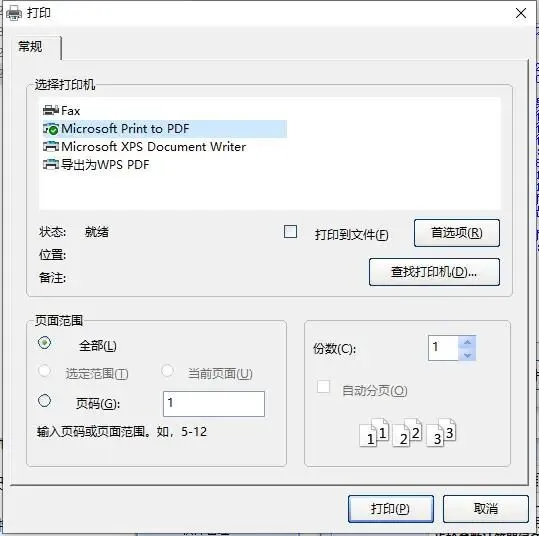Decrease copies with the down arrow
The height and width of the screenshot is (536, 539).
467,355
